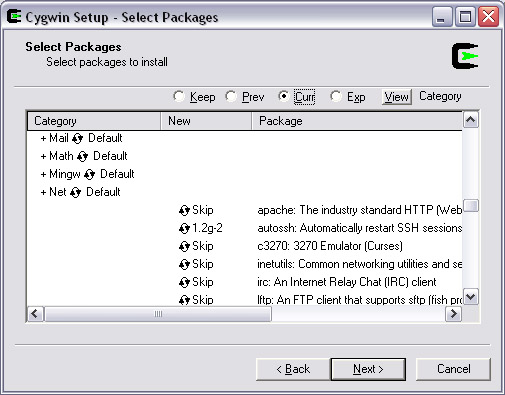Click the lftp FTP client description
Viewport: 505px width, 395px height.
coord(360,300)
